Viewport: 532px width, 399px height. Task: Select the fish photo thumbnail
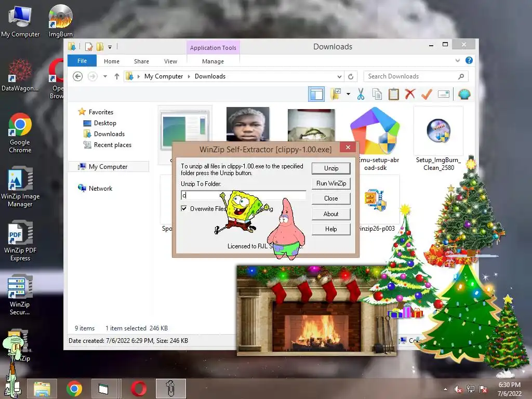click(311, 125)
